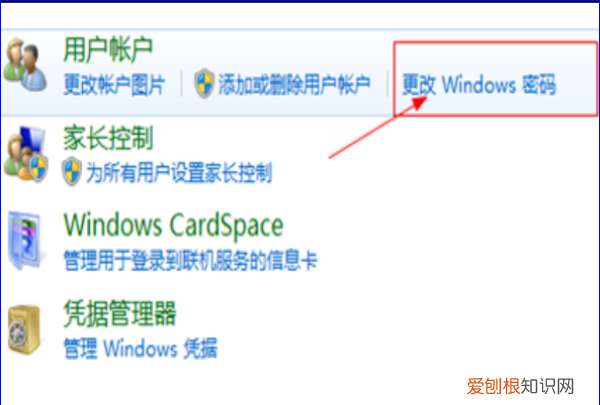Open the 凭据管理器 heading
The height and width of the screenshot is (405, 600).
[x=120, y=313]
